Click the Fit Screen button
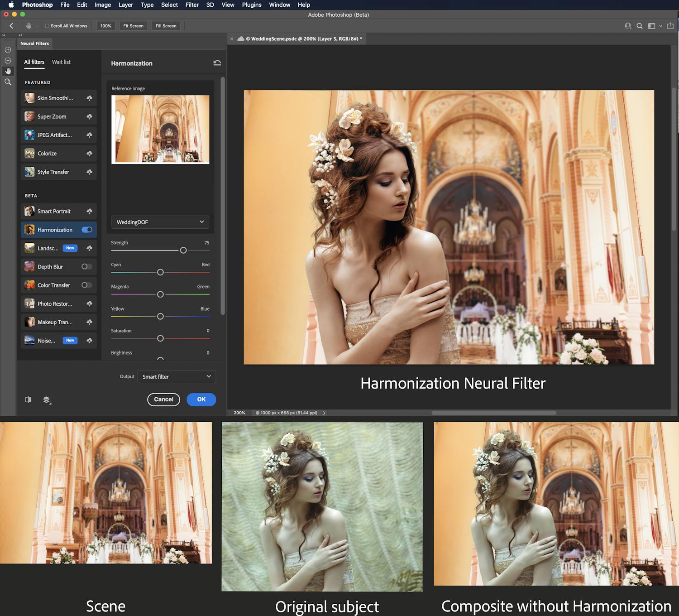Viewport: 679px width, 616px height. click(133, 26)
